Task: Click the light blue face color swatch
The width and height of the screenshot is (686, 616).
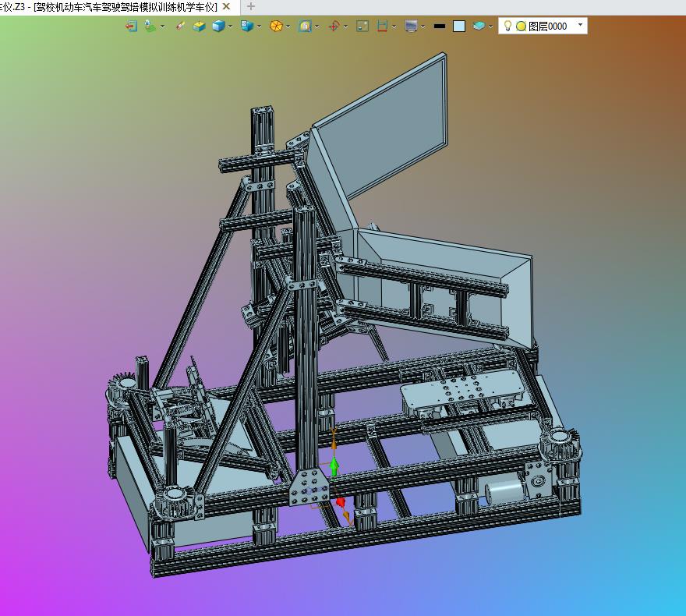Action: pyautogui.click(x=459, y=27)
